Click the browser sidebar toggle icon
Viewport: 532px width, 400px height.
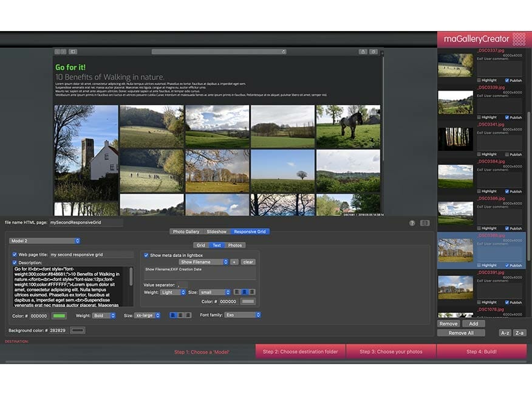point(73,52)
